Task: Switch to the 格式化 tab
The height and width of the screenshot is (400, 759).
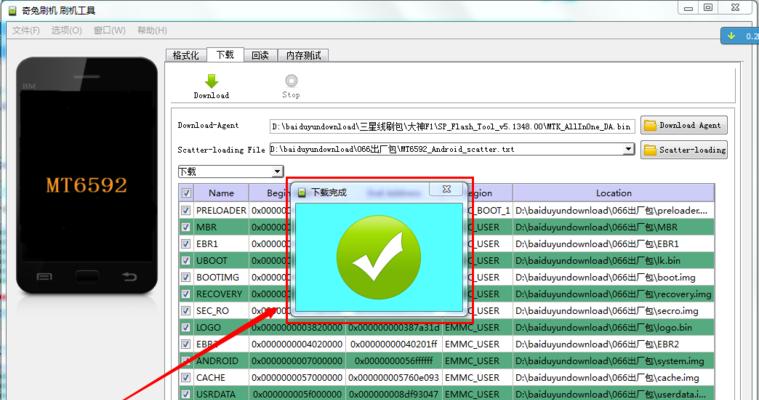Action: point(186,55)
